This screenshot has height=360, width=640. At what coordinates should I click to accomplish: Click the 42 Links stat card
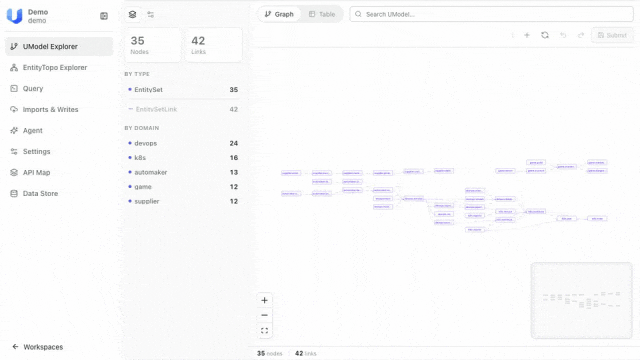(x=213, y=45)
